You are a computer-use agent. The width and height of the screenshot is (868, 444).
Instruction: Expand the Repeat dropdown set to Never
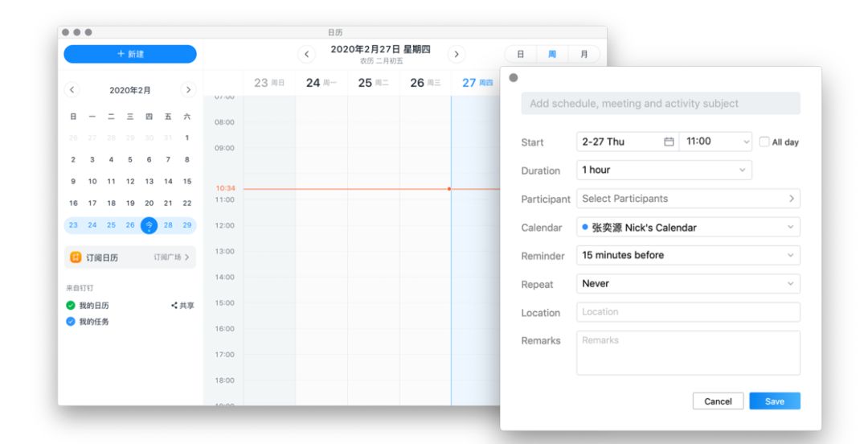tap(688, 284)
